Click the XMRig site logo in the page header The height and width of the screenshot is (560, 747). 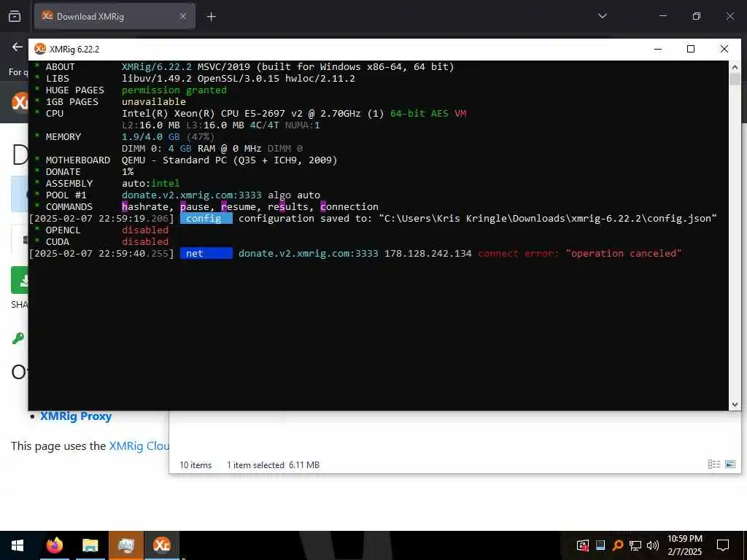[x=20, y=102]
